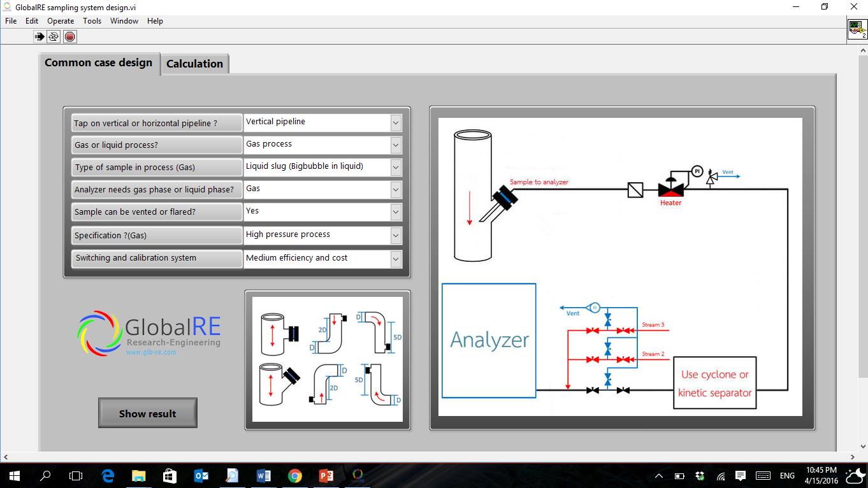Screen dimensions: 868x488
Task: Click the Use cyclone or kinetic separator box
Action: pos(715,383)
